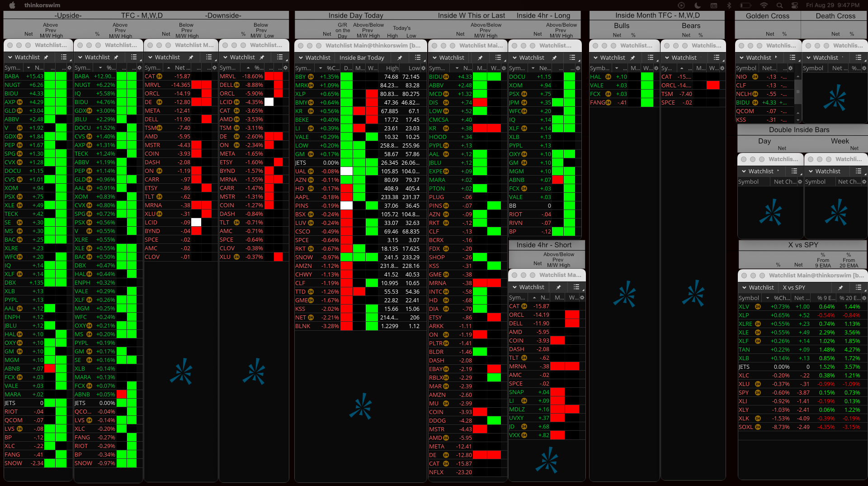
Task: Toggle pin in Bulls HAL watchlist
Action: pos(632,58)
